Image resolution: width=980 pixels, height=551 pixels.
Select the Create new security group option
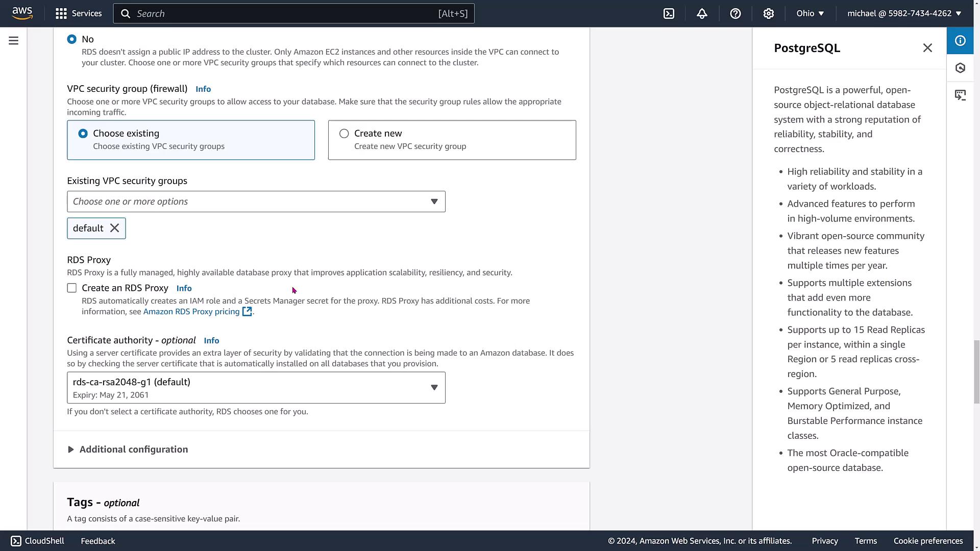click(344, 134)
